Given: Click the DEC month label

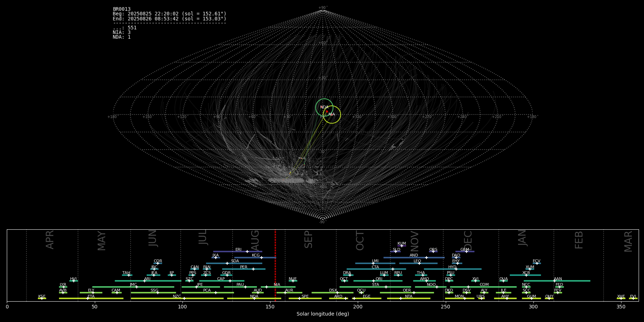Looking at the screenshot, I should tap(468, 240).
